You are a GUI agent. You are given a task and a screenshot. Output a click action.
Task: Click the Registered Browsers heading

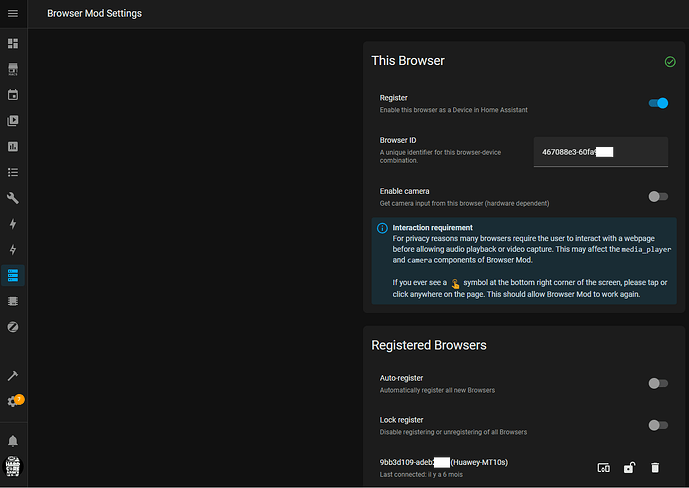click(x=429, y=345)
